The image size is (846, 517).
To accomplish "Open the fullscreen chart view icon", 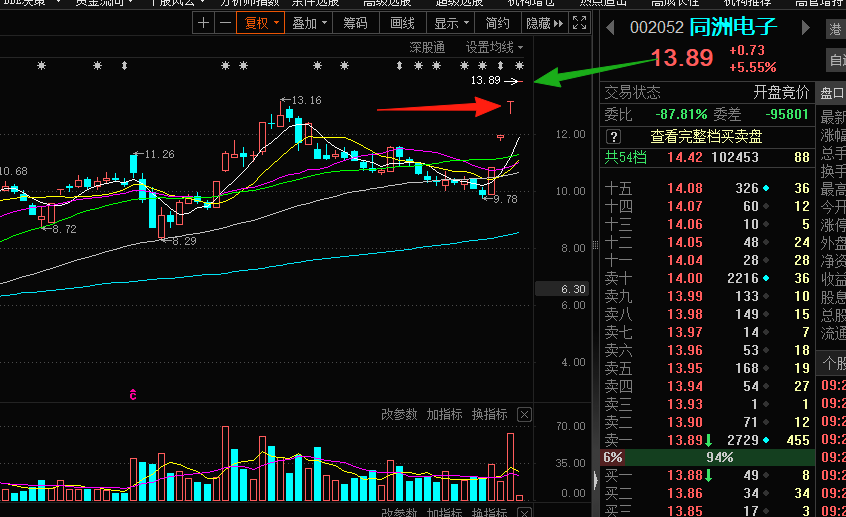I will [x=579, y=23].
